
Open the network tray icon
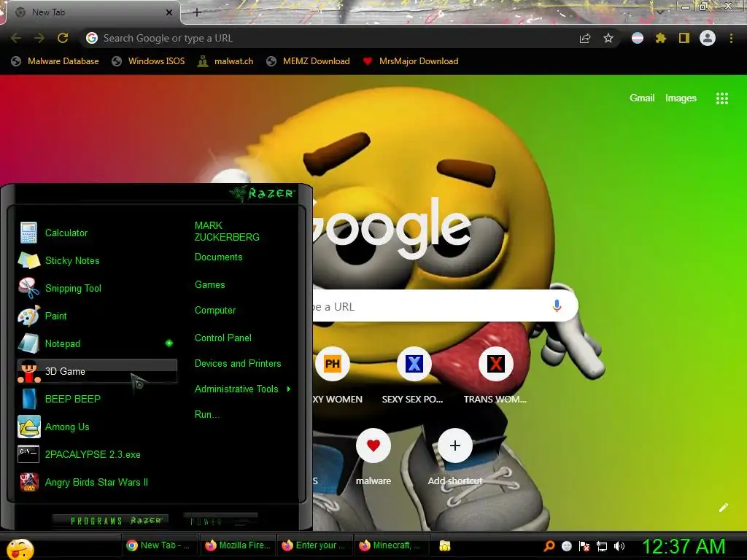point(602,546)
